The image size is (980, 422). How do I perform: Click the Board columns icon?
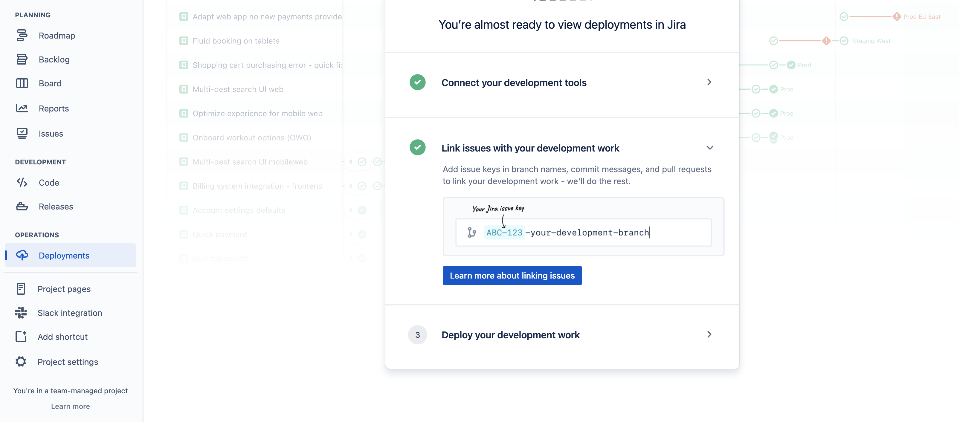pos(22,83)
